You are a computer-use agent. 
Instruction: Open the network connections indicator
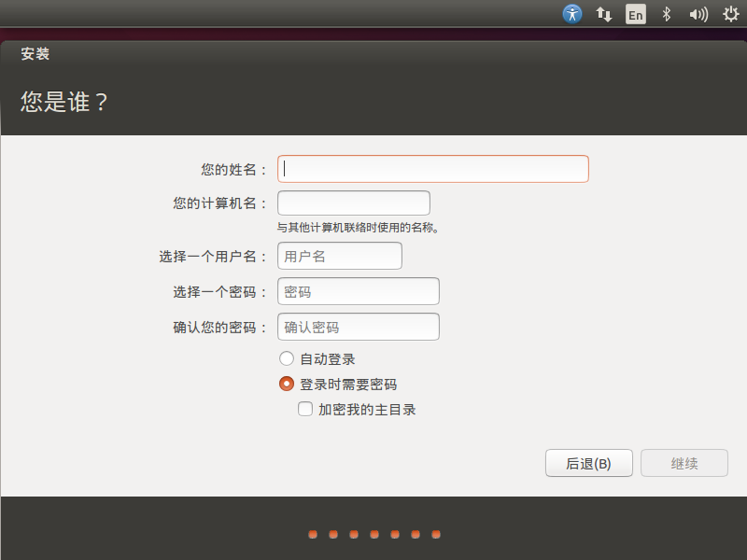[603, 14]
